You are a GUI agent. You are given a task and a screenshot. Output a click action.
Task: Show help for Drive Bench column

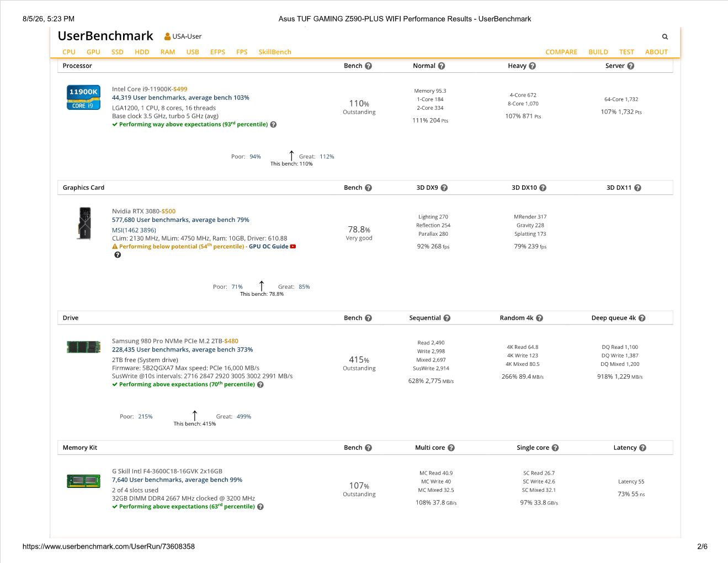tap(369, 318)
